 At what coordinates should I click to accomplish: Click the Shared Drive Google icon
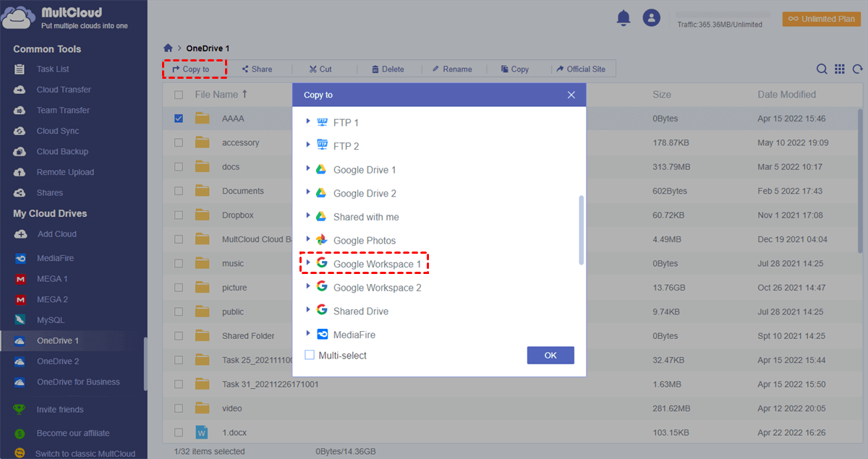[321, 310]
